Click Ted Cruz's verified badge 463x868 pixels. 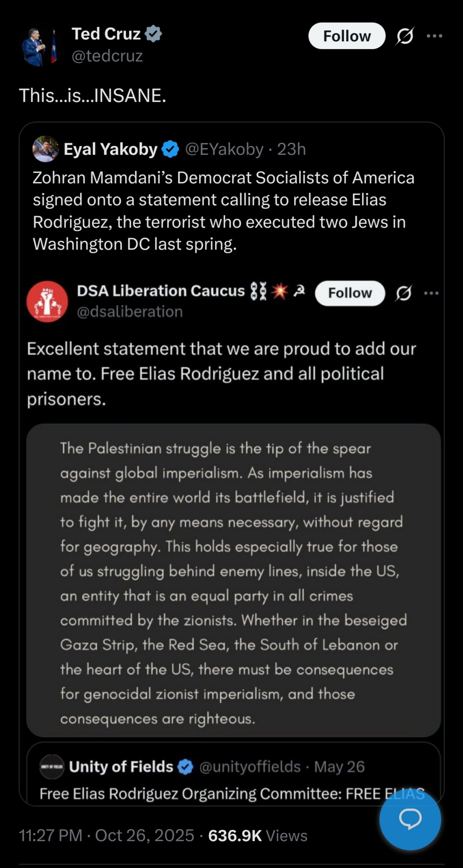(154, 34)
